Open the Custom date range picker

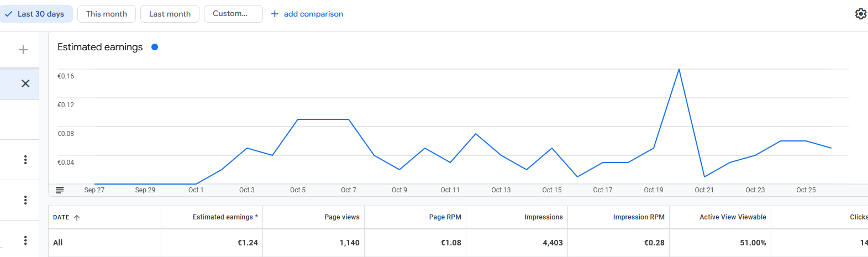click(233, 14)
